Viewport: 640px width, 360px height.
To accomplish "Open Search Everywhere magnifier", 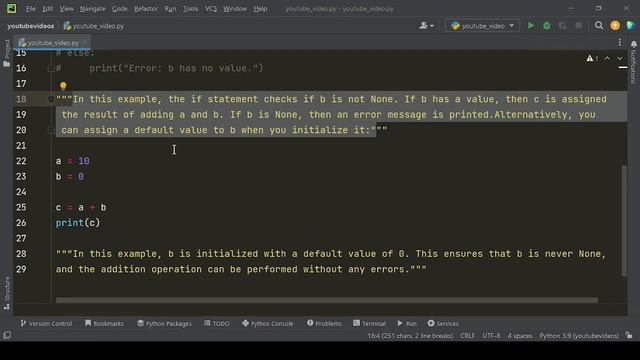I will [x=599, y=26].
